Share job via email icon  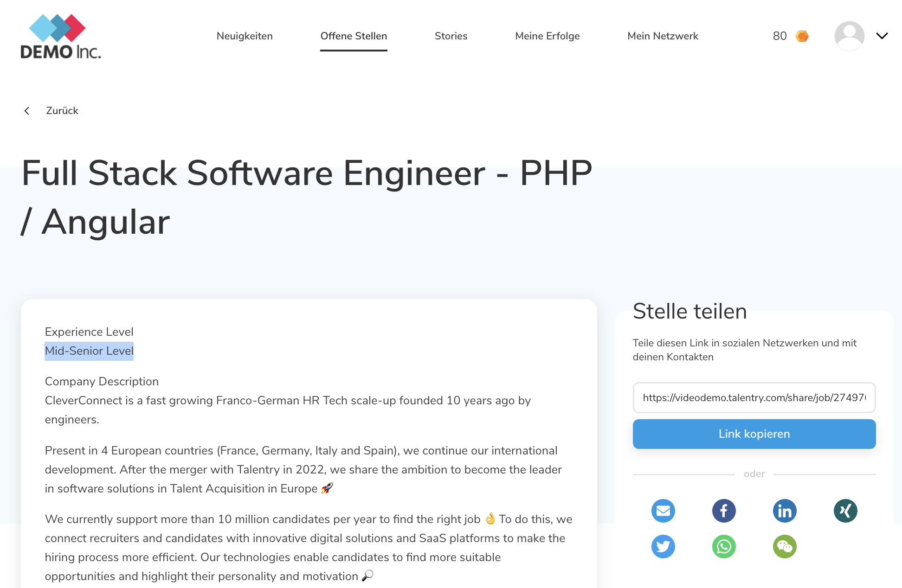pos(663,511)
